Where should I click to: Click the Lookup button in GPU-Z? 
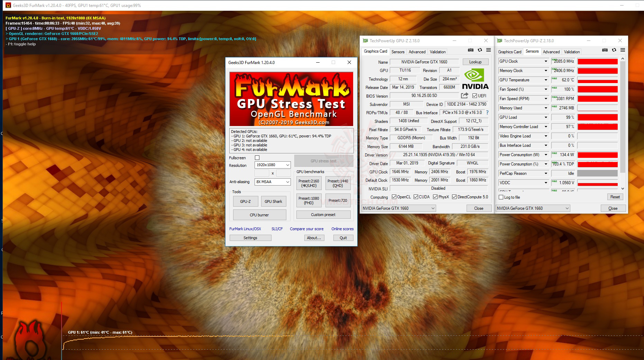tap(475, 62)
